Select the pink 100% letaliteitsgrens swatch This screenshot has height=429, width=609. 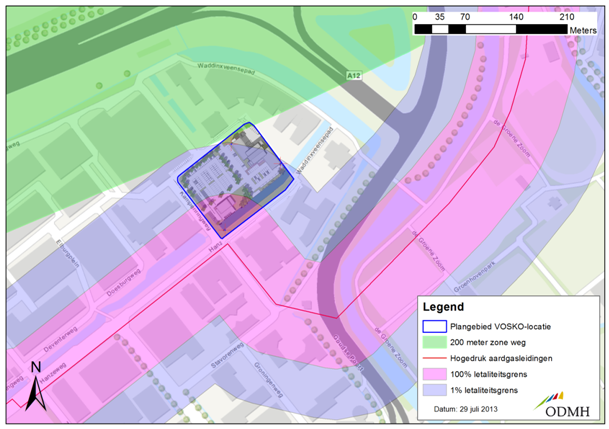coord(434,374)
